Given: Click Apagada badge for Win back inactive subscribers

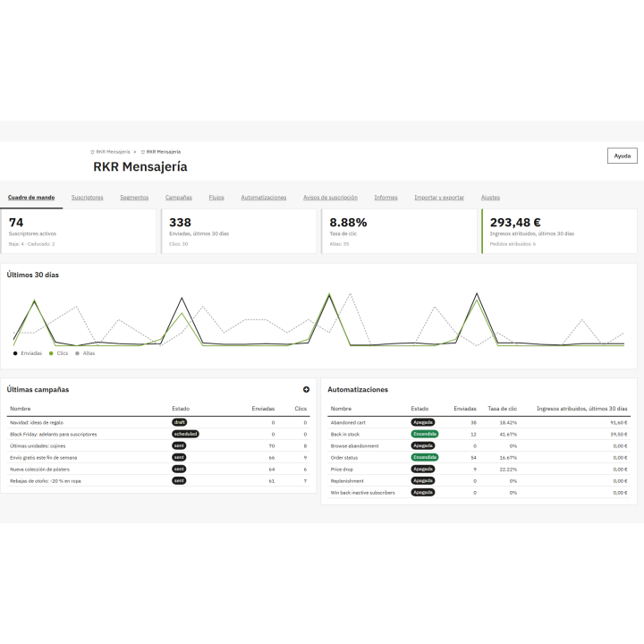Looking at the screenshot, I should (422, 492).
